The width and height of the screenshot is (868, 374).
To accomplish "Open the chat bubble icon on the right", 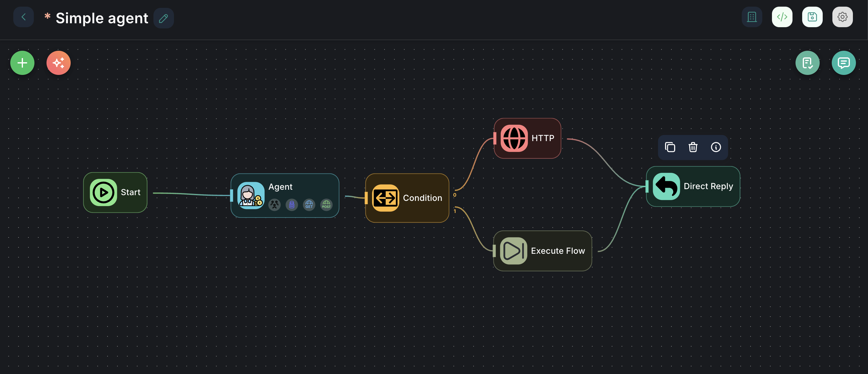I will pyautogui.click(x=844, y=63).
